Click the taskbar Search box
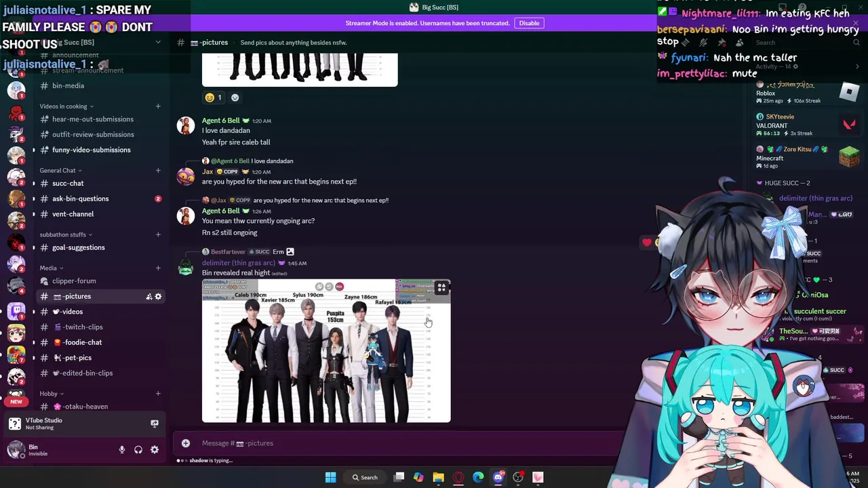The width and height of the screenshot is (868, 488). pos(364,477)
